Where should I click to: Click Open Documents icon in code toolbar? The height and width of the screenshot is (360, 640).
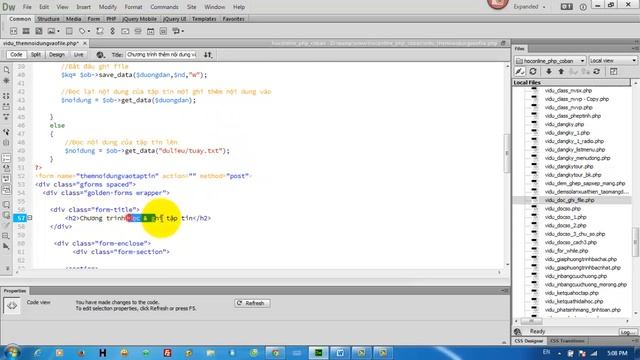6,70
